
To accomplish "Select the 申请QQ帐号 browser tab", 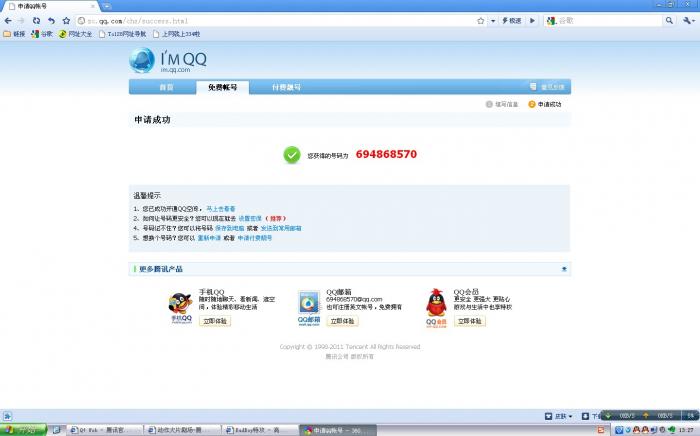I will pos(50,6).
